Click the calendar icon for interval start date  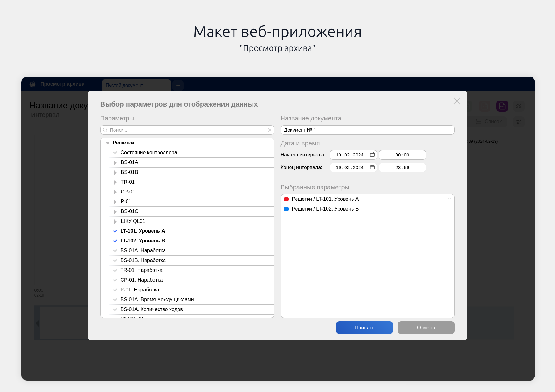pos(372,155)
